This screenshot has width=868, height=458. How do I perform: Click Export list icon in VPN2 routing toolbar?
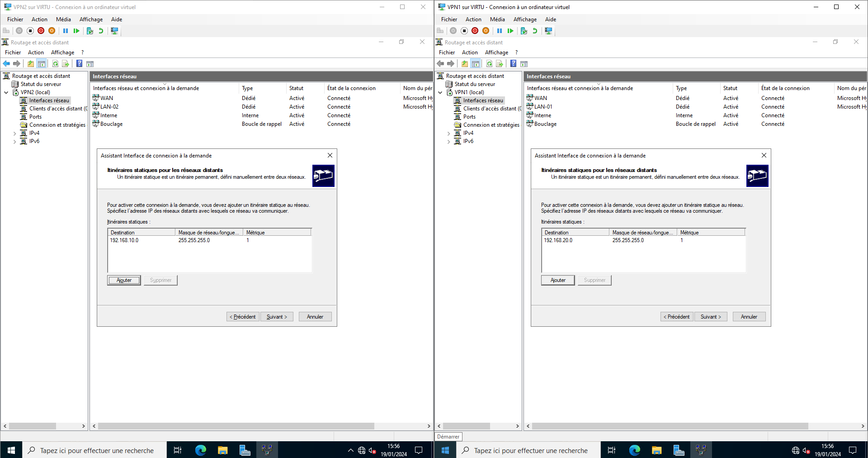click(66, 64)
